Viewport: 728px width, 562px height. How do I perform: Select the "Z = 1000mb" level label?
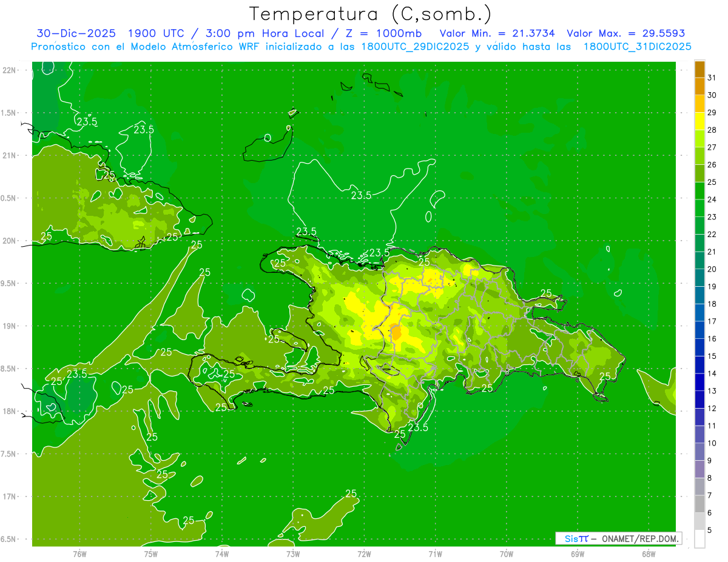(383, 33)
